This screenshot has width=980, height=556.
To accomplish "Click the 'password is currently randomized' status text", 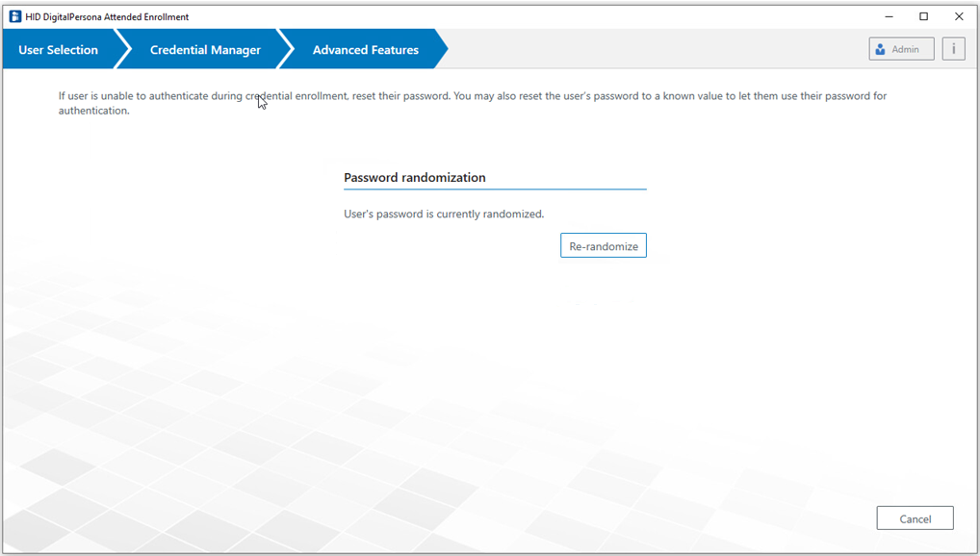I will coord(444,214).
